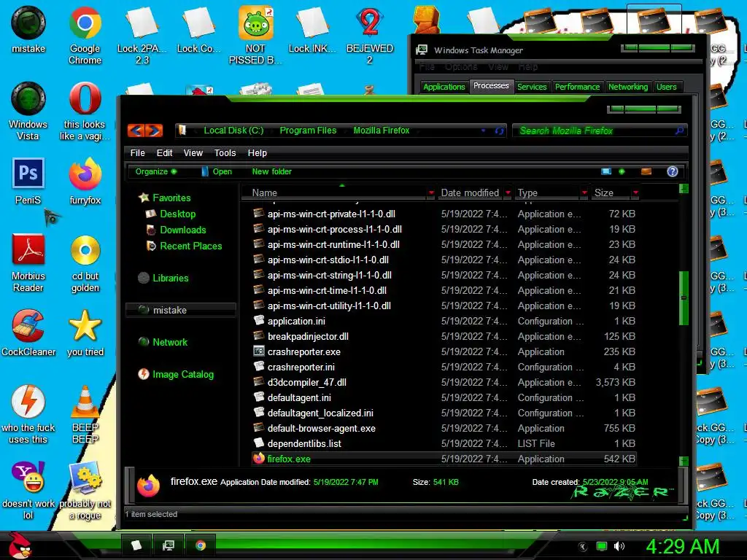Open the Name column filter dropdown arrow
Screen dimensions: 747x560
[431, 192]
